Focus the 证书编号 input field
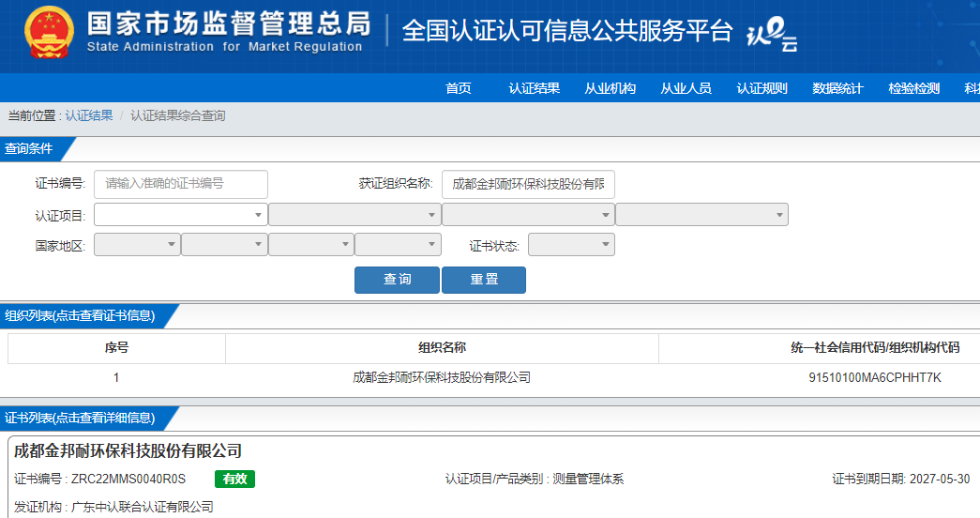980x518 pixels. click(181, 184)
